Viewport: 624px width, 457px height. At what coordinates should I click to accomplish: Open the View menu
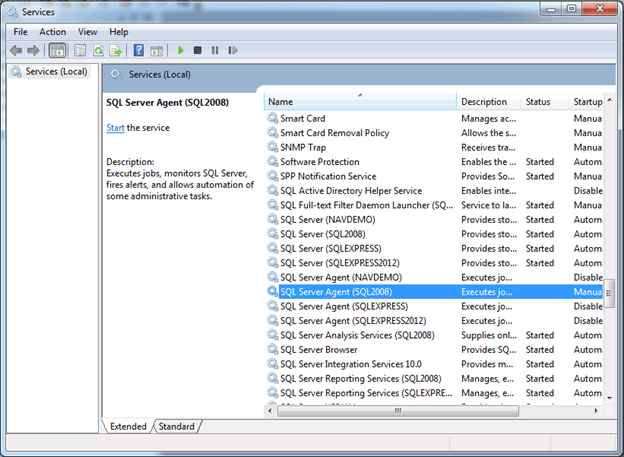(88, 32)
